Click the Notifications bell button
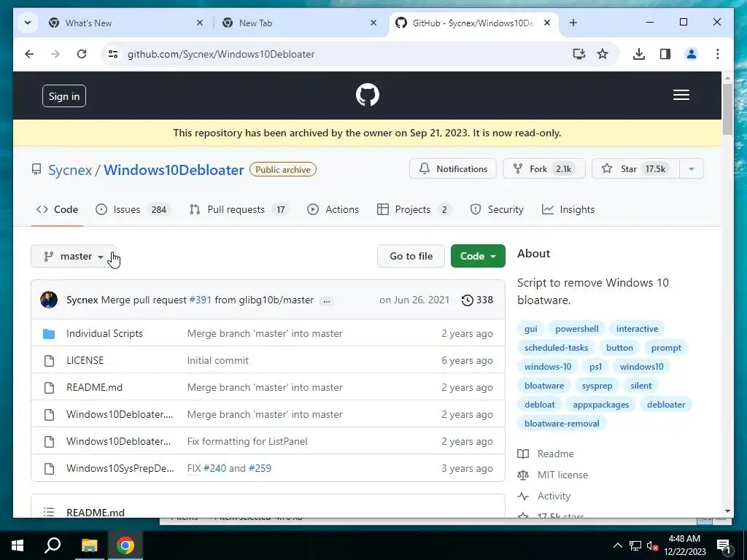The image size is (747, 560). click(x=452, y=168)
